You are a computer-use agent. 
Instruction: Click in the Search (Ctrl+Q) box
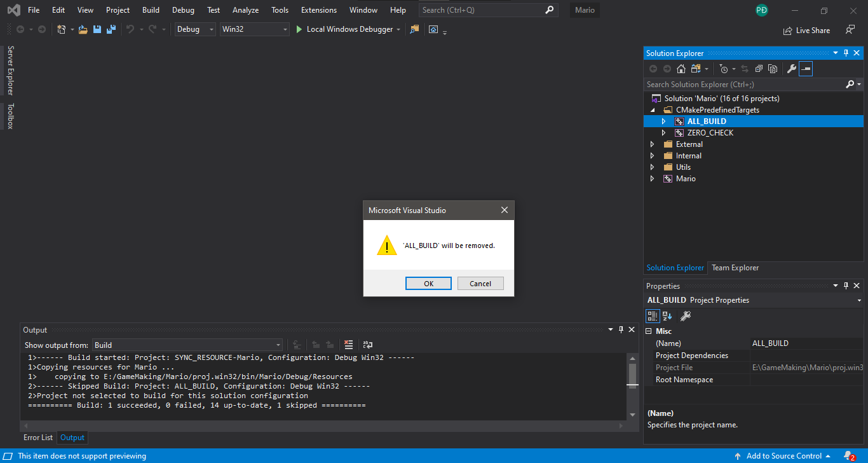pyautogui.click(x=488, y=10)
